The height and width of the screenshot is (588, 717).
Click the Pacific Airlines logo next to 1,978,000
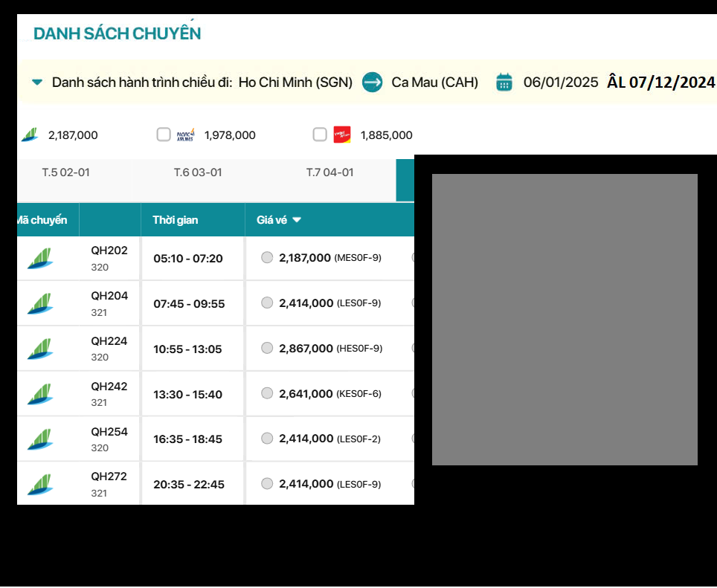click(x=186, y=135)
